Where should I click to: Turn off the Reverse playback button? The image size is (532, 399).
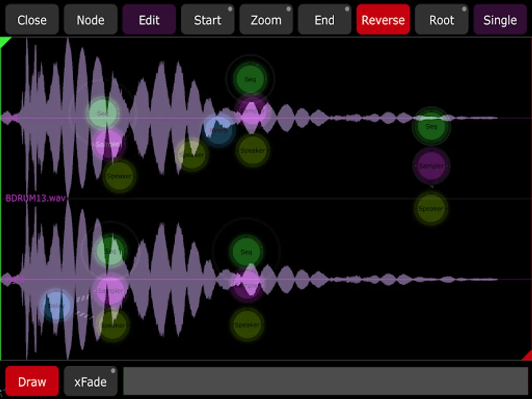click(383, 20)
